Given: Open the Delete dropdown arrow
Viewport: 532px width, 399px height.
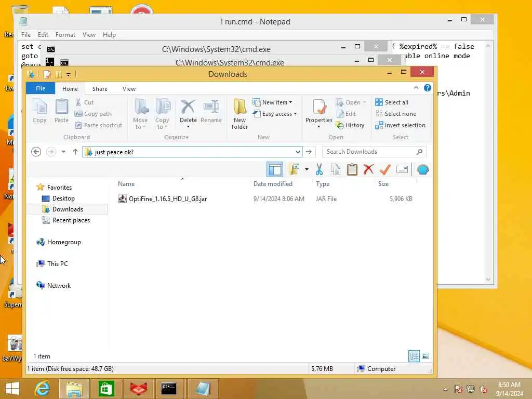Looking at the screenshot, I should point(188,127).
